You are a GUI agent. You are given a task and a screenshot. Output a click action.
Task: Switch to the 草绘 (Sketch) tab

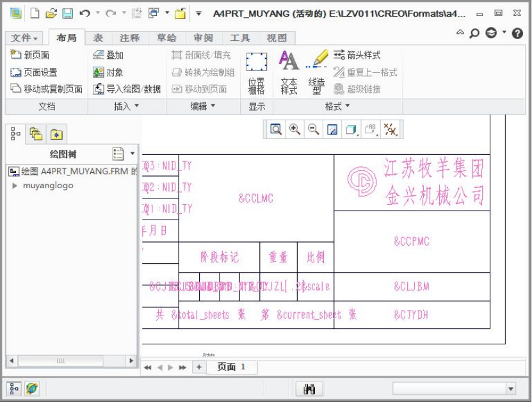(166, 38)
